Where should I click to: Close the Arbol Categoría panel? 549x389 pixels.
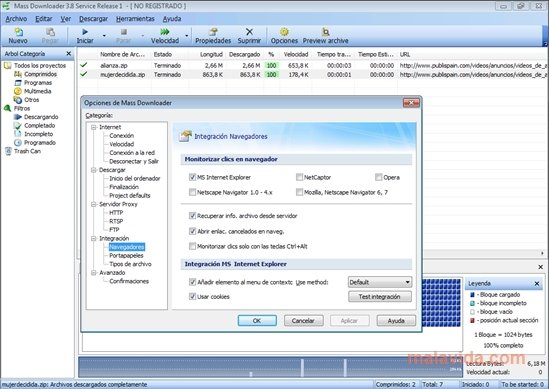[69, 54]
